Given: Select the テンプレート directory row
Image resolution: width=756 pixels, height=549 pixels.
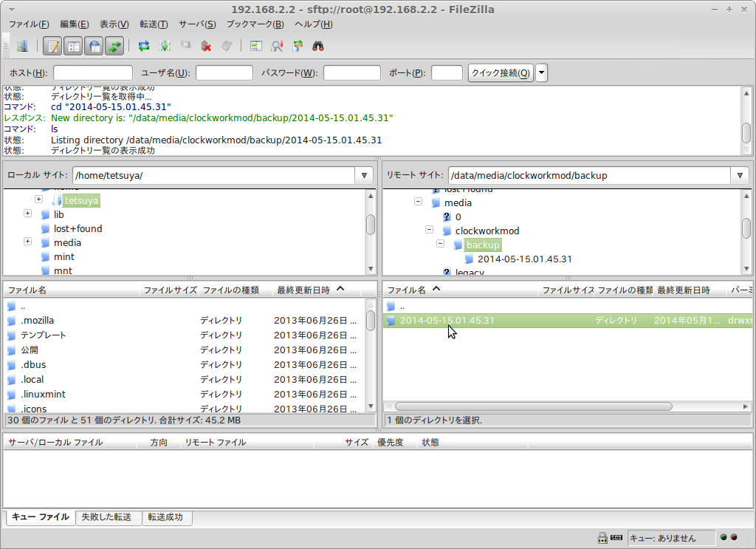Looking at the screenshot, I should [x=182, y=335].
